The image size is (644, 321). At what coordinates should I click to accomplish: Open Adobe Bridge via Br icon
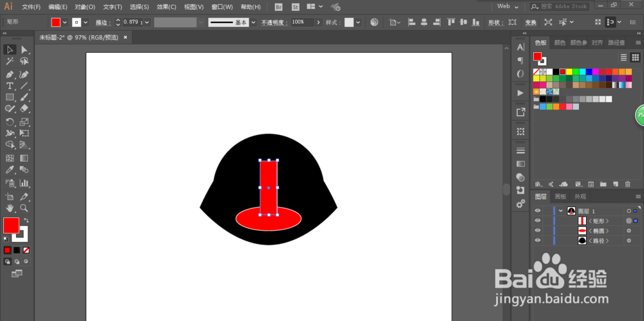click(x=279, y=7)
